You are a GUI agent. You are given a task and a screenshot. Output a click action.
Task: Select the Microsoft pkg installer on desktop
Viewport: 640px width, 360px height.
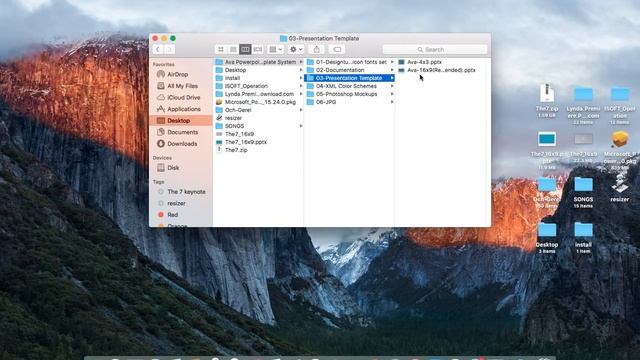tap(620, 140)
